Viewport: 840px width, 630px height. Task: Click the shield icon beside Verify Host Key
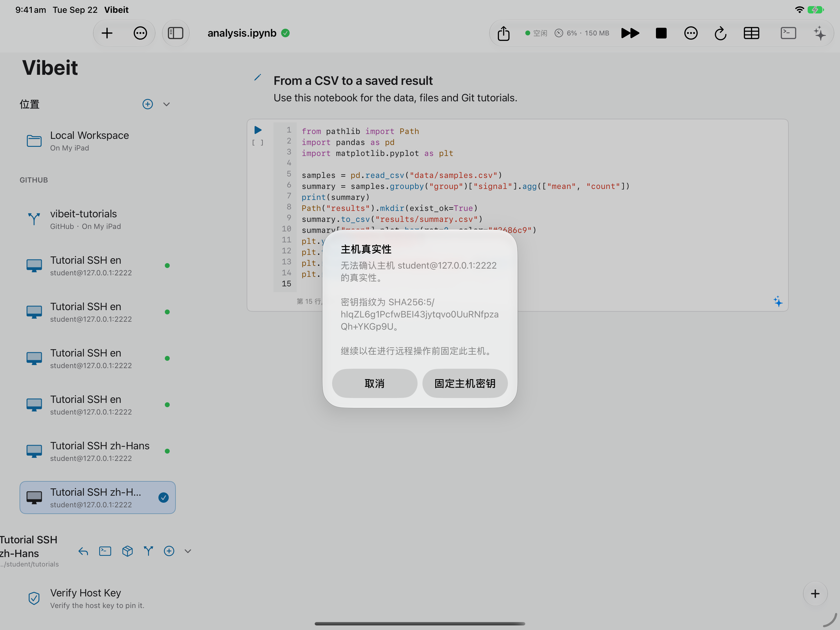(34, 599)
